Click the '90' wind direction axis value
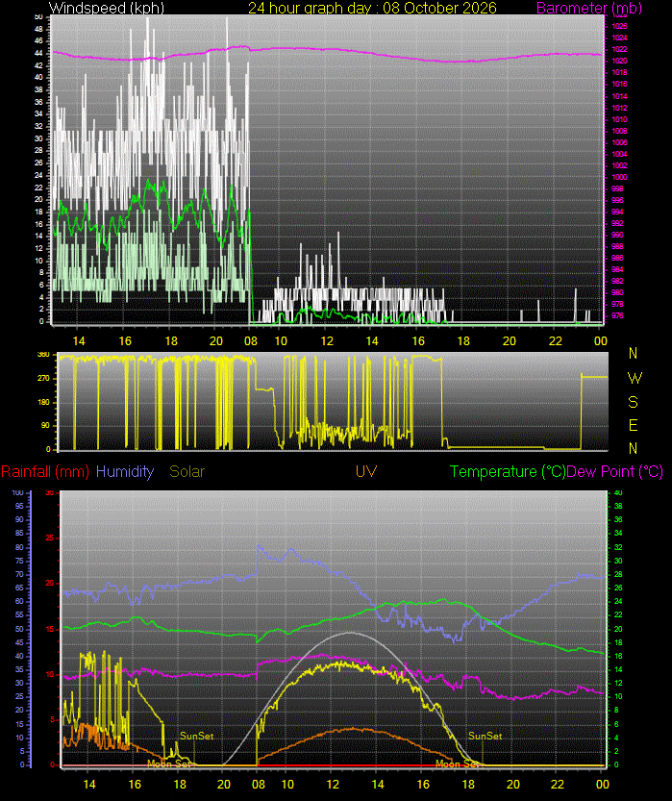 [45, 426]
